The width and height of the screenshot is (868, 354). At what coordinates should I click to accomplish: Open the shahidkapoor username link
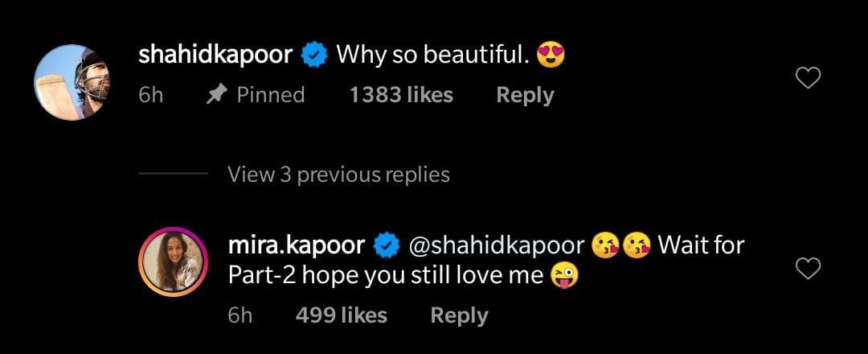pos(217,55)
